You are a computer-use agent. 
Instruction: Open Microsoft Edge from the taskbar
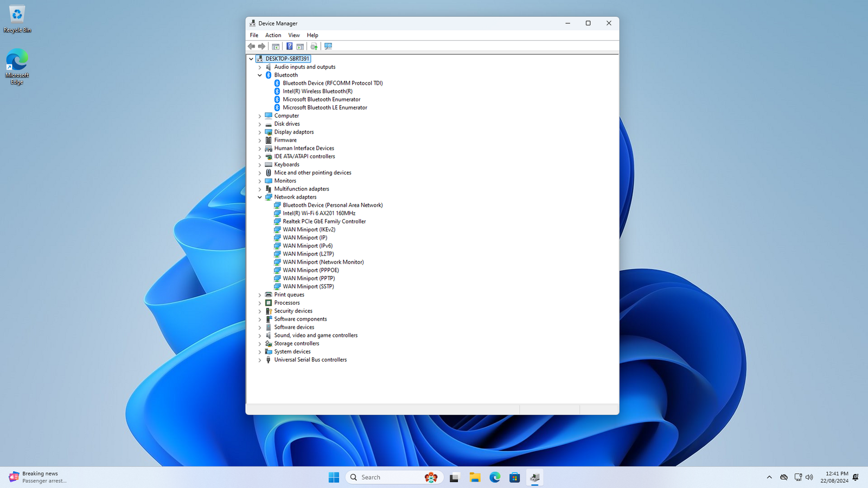click(x=495, y=477)
